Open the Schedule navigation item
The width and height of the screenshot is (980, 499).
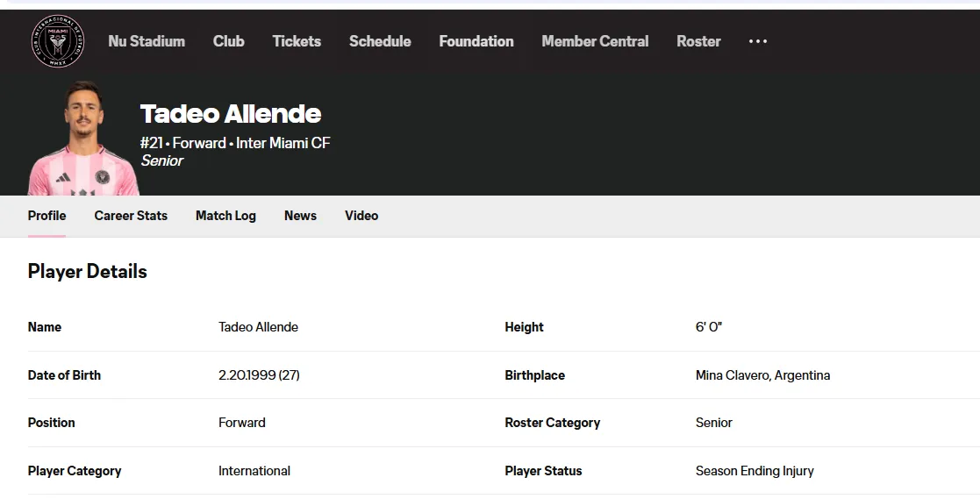pos(380,41)
